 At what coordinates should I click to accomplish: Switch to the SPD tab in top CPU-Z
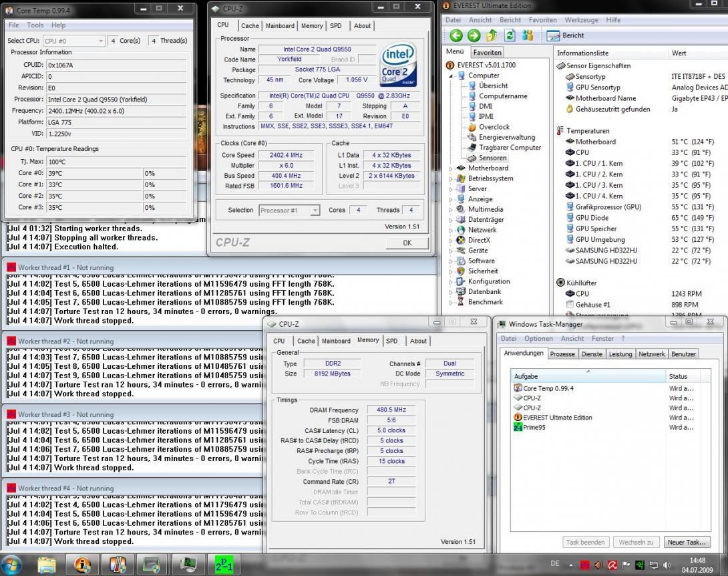336,26
